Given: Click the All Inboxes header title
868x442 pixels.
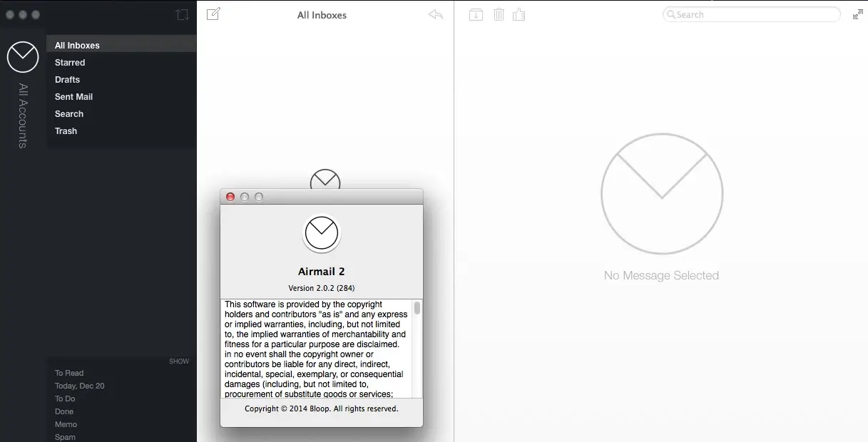Looking at the screenshot, I should click(x=322, y=15).
